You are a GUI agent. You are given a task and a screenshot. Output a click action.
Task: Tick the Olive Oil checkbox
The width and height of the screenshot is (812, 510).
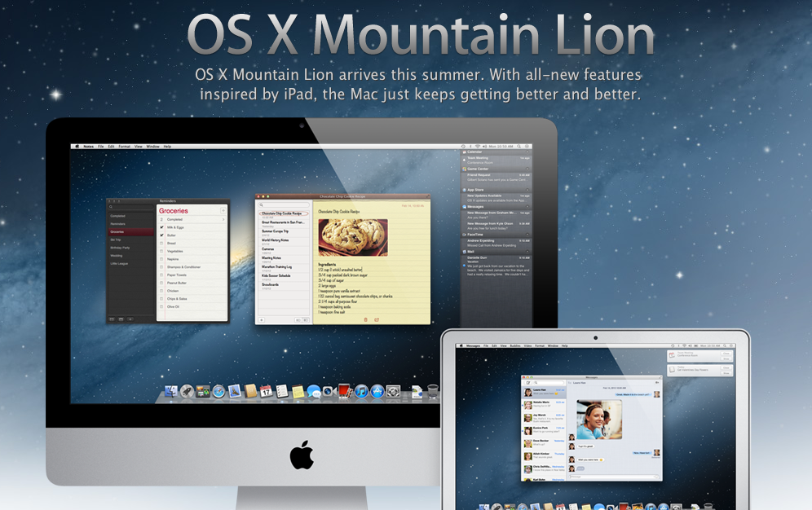tap(161, 306)
